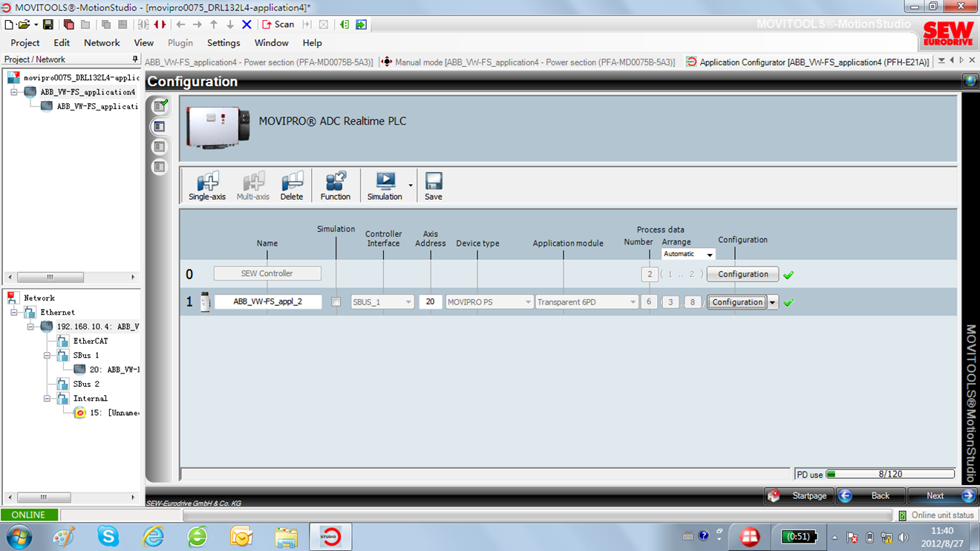
Task: Click the Scan toolbar button
Action: [x=278, y=25]
